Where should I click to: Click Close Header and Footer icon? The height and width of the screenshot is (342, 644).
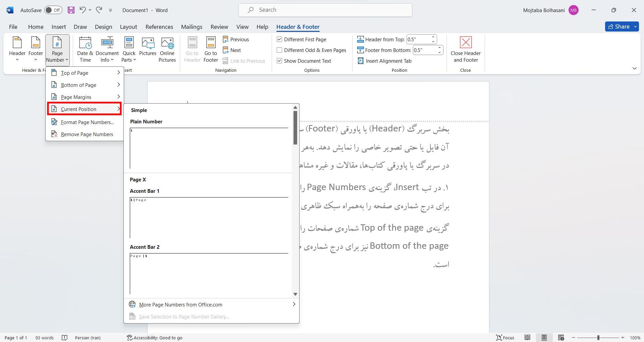pyautogui.click(x=466, y=50)
